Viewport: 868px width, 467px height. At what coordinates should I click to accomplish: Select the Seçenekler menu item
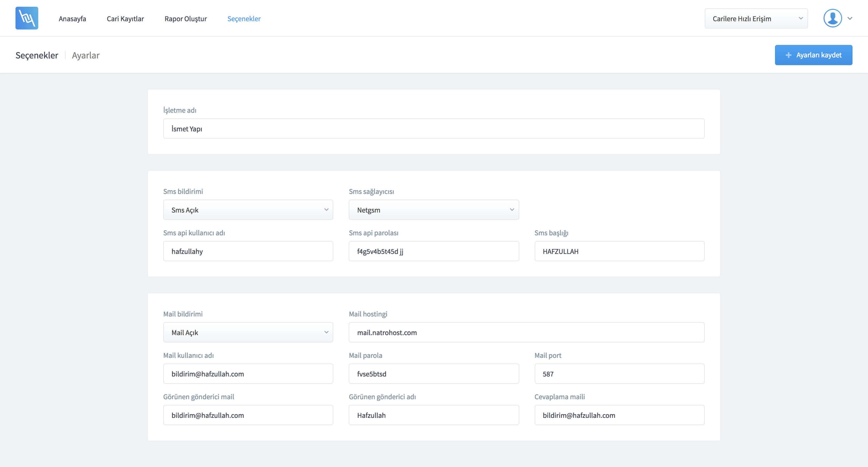244,19
